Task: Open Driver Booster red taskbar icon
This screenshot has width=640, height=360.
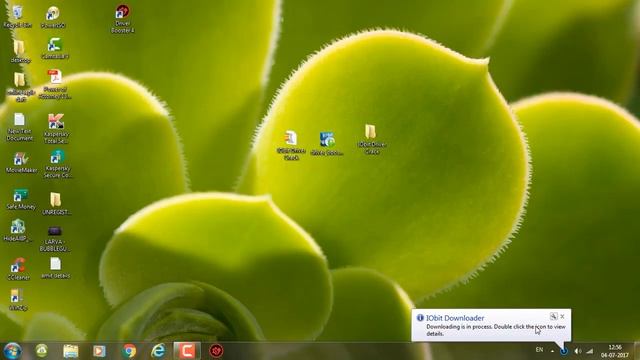Action: [216, 351]
